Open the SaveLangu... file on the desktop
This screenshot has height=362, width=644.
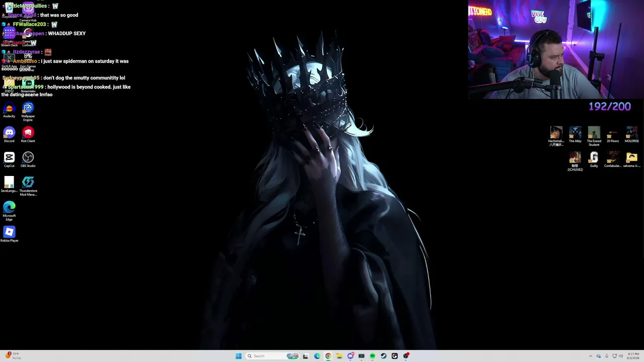tap(9, 185)
